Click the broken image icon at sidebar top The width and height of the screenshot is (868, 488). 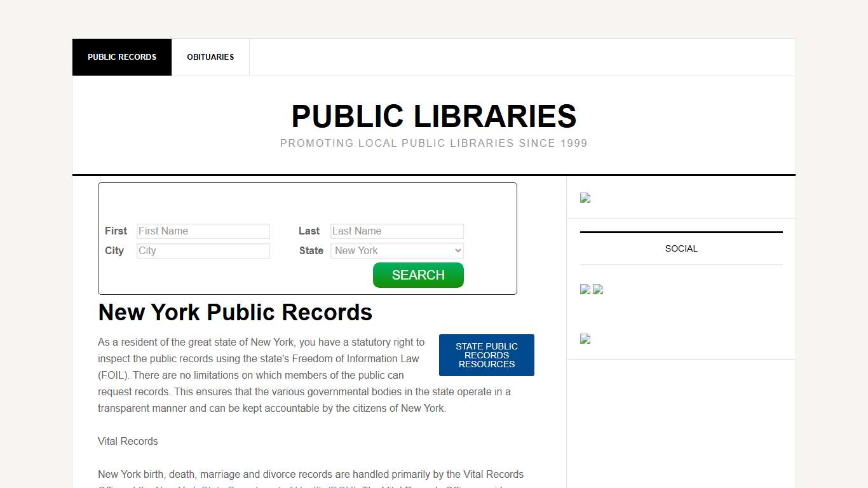pyautogui.click(x=585, y=198)
